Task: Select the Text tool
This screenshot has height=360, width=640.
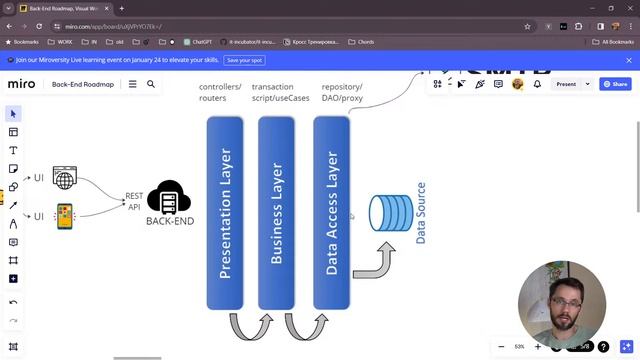Action: 13,150
